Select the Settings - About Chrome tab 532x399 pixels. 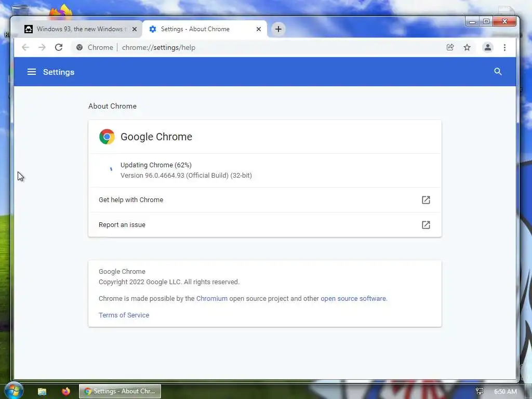205,29
